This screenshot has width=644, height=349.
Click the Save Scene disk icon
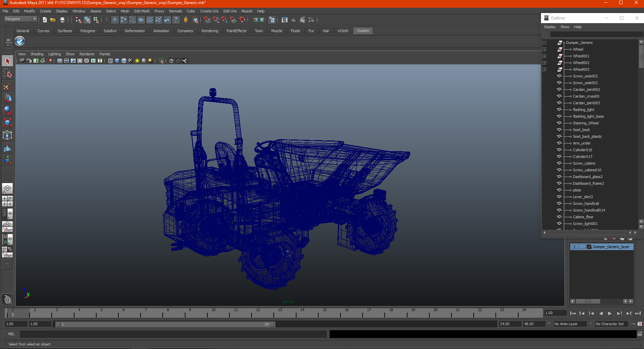(x=62, y=20)
